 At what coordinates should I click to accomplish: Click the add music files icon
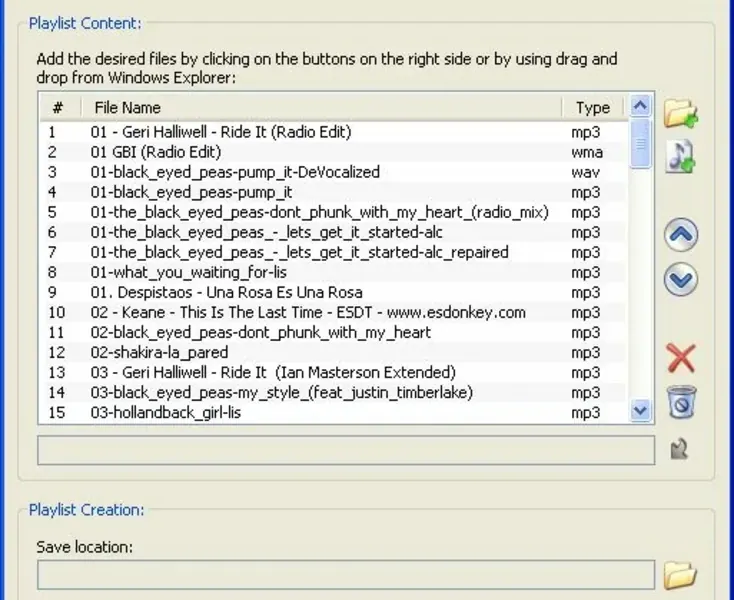(x=681, y=156)
